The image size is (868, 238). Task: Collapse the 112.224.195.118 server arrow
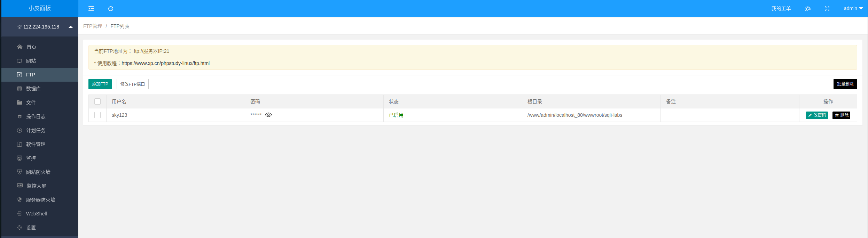click(71, 27)
